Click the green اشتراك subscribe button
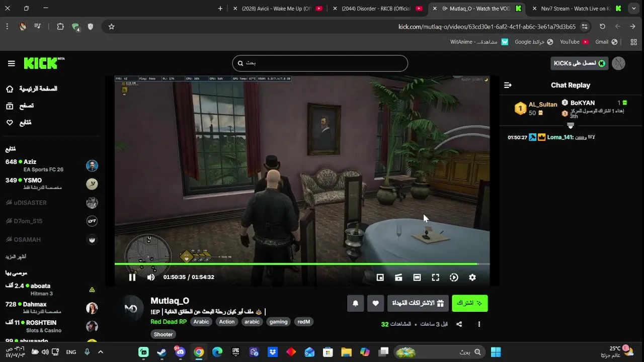 click(470, 303)
